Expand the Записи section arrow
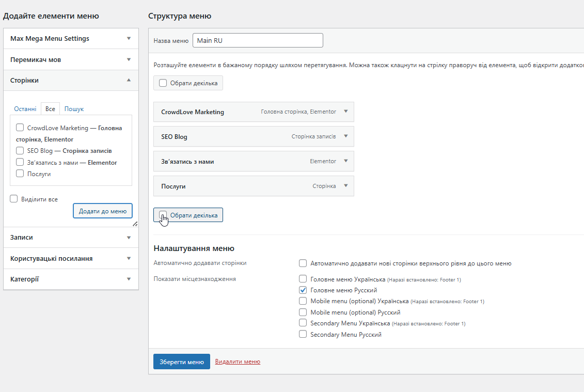Screen dimensions: 584x392 [x=129, y=238]
